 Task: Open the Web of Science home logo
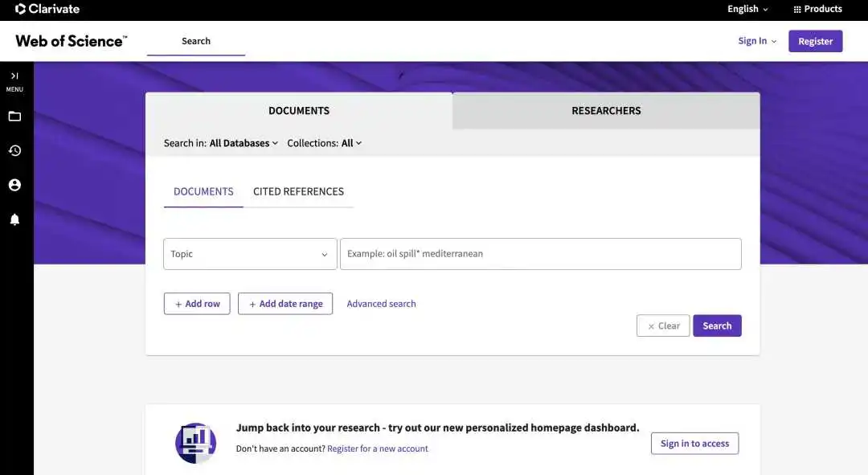(72, 41)
